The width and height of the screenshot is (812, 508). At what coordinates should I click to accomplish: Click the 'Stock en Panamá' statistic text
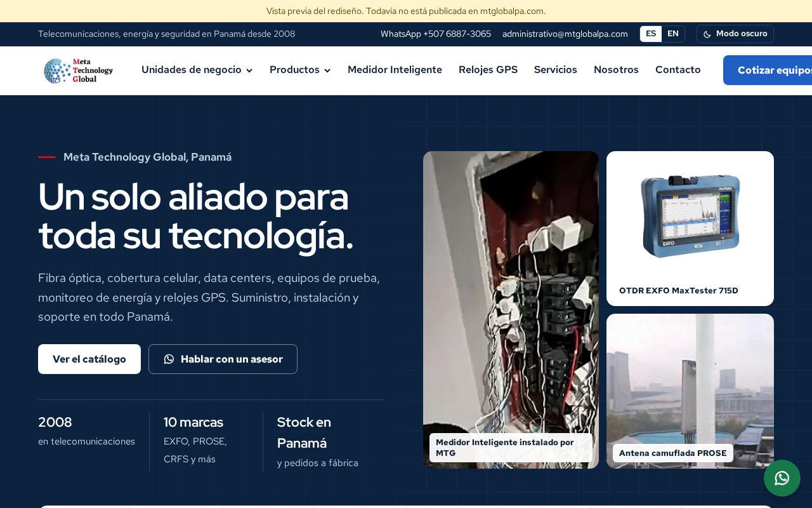tap(304, 432)
